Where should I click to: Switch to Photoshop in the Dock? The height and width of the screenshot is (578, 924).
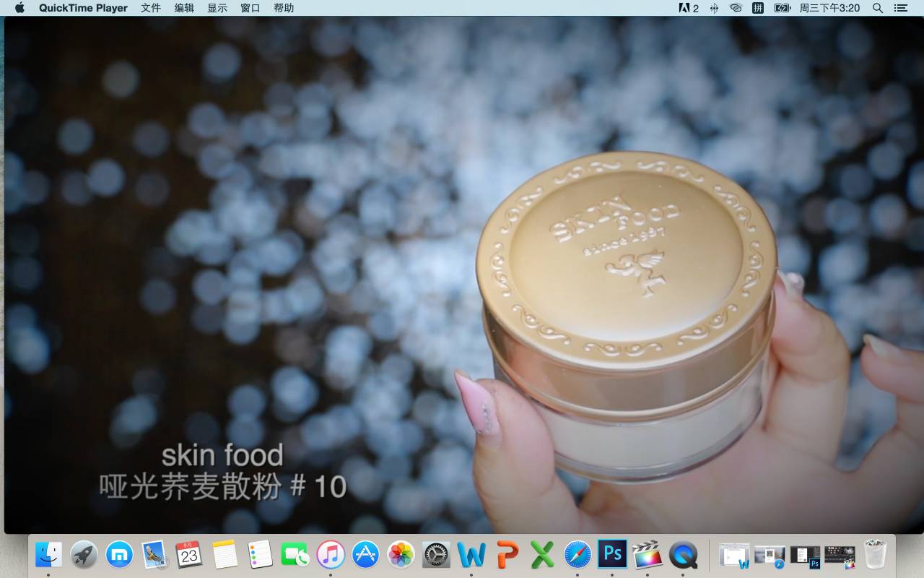point(612,554)
